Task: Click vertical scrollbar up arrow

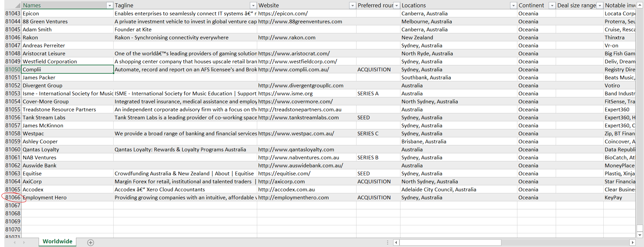Action: [x=640, y=5]
